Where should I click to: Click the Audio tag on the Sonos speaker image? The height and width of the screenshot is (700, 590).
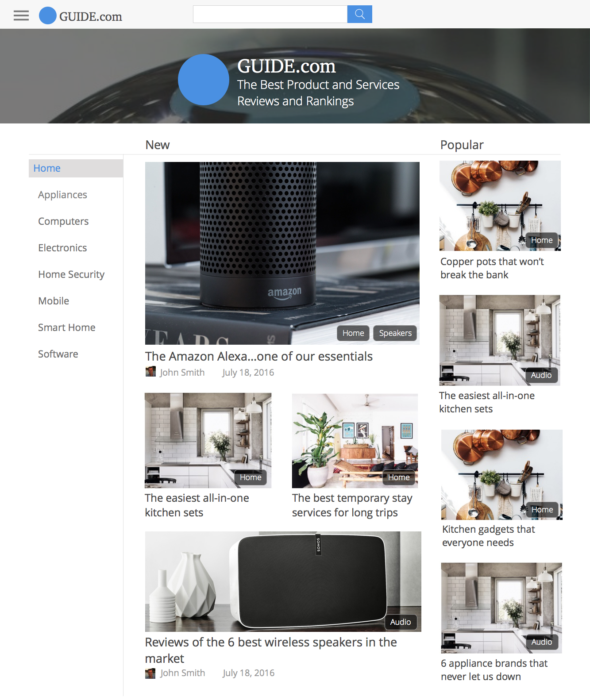tap(401, 622)
